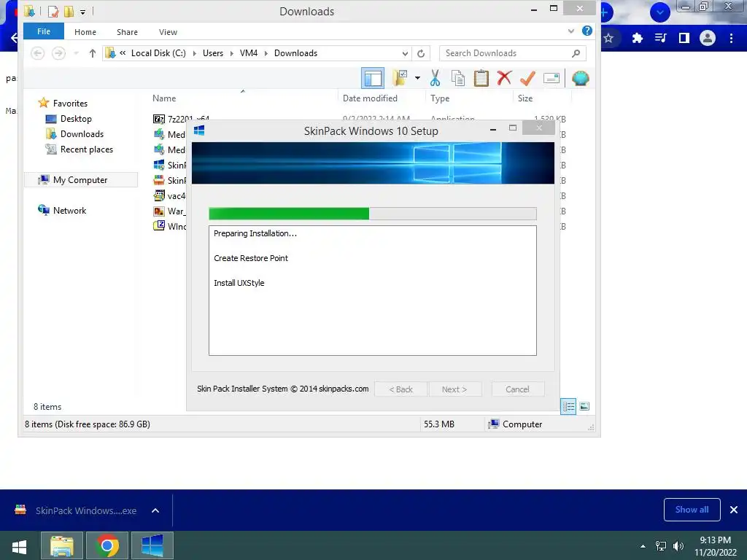Open the address bar history dropdown
Viewport: 747px width, 560px height.
tap(405, 53)
